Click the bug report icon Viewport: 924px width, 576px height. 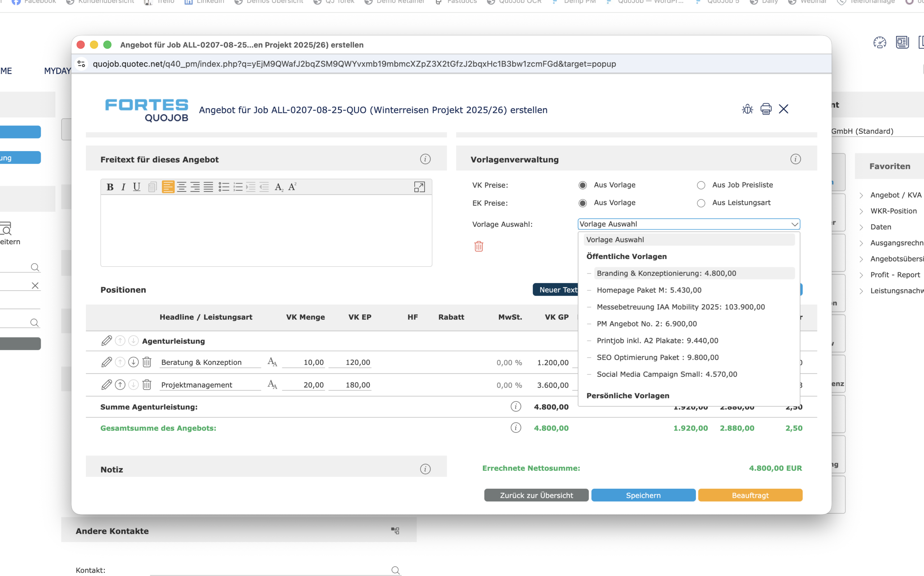point(748,109)
